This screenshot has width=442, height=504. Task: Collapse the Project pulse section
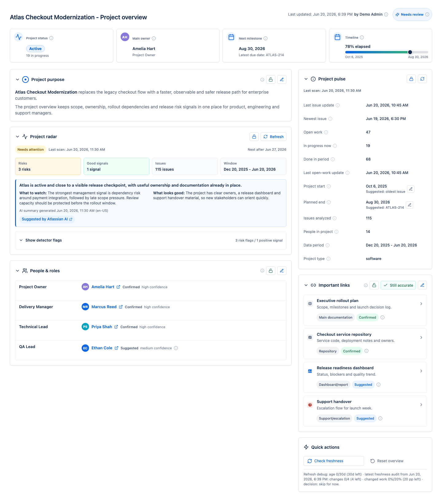tap(306, 79)
